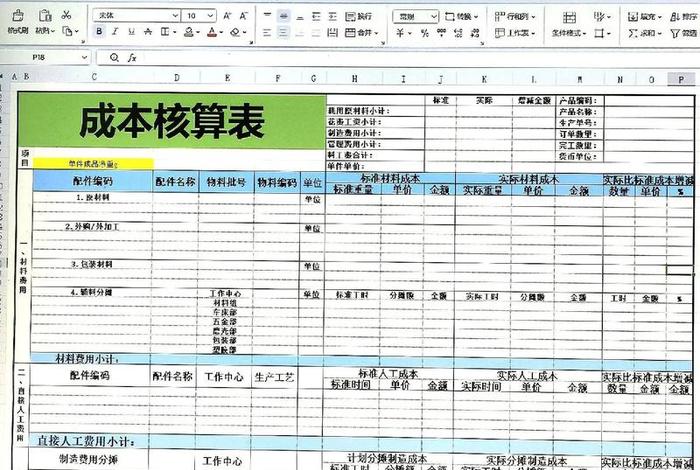Click the percent style icon
The width and height of the screenshot is (700, 470).
pos(425,33)
